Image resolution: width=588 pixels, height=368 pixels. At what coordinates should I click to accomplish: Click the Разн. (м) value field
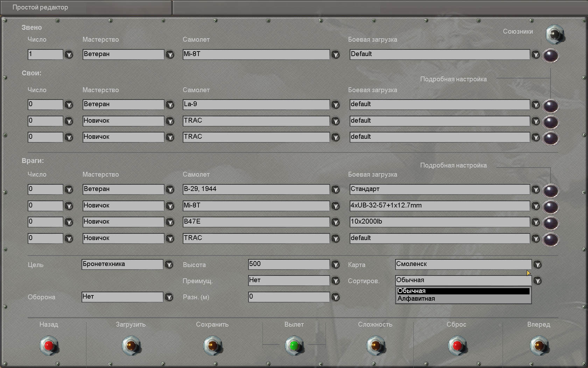coord(289,297)
